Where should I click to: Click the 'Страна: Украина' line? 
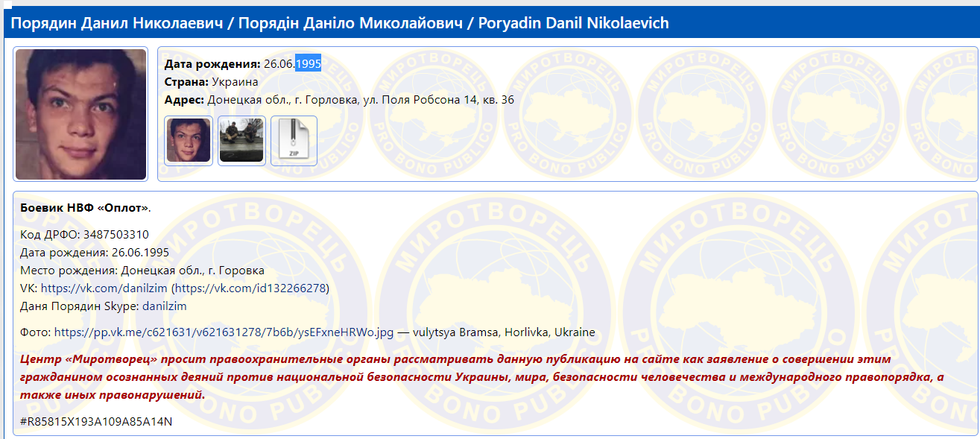tap(211, 82)
